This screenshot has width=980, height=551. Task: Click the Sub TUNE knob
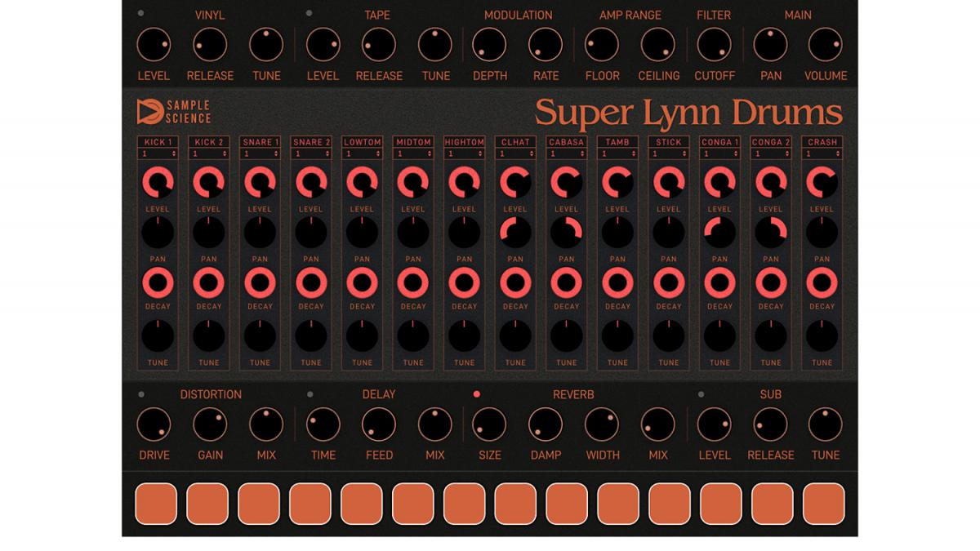[825, 424]
